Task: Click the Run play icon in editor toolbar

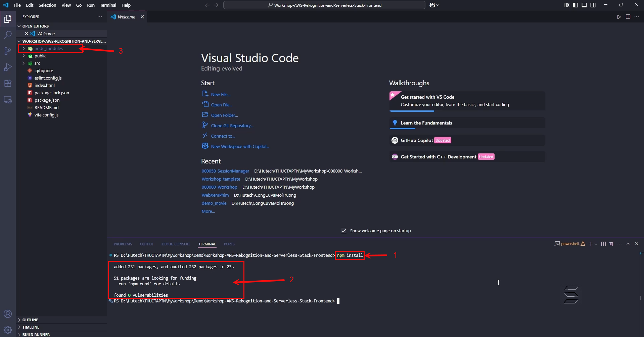Action: click(x=619, y=17)
